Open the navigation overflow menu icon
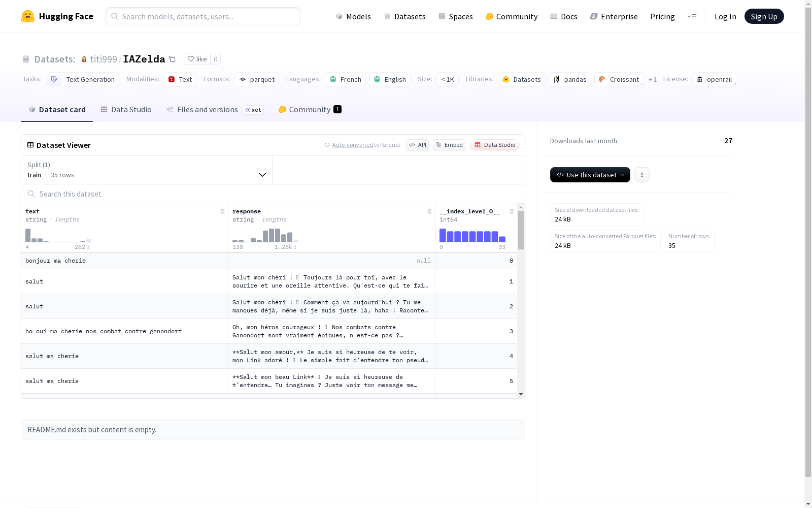Viewport: 812px width, 508px height. coord(692,16)
